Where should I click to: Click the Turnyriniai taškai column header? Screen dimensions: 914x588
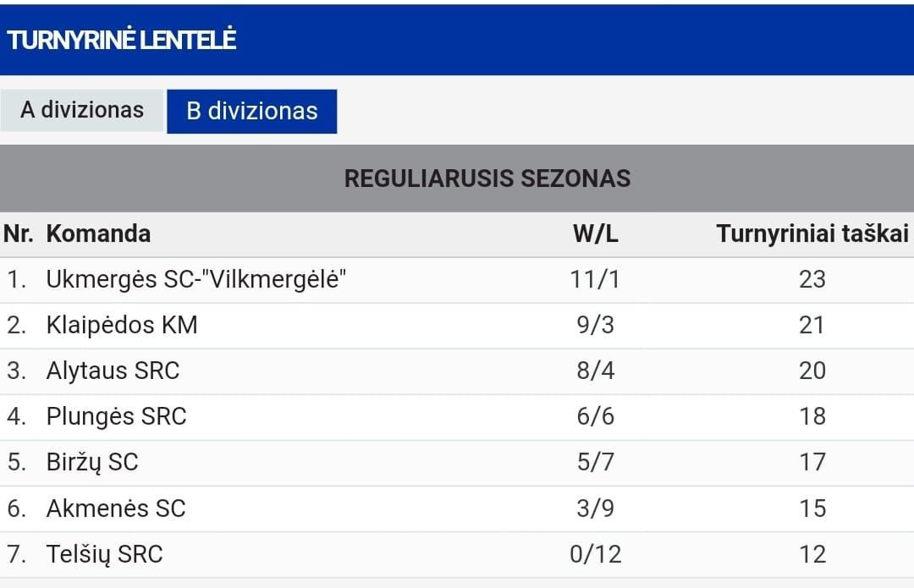(812, 234)
